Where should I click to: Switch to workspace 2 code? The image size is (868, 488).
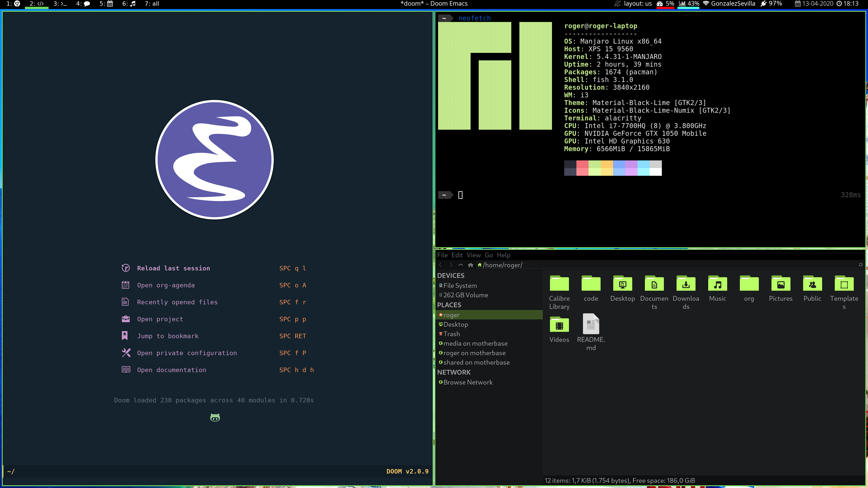[37, 4]
